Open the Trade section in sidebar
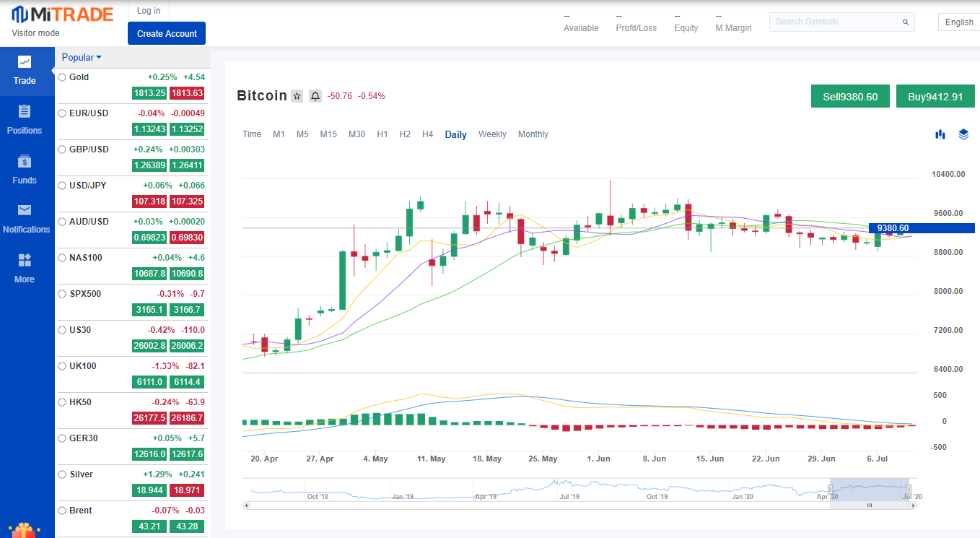This screenshot has width=980, height=538. click(x=25, y=71)
